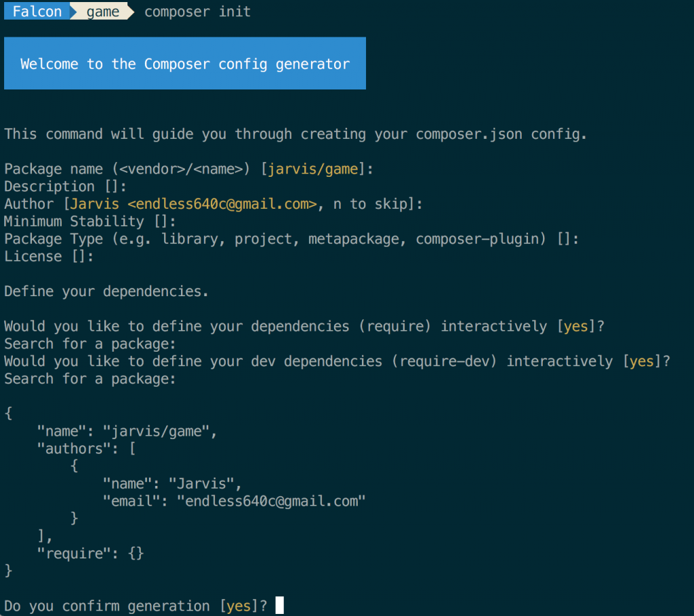The height and width of the screenshot is (616, 694).
Task: Click the JSON email value line
Action: click(x=234, y=501)
